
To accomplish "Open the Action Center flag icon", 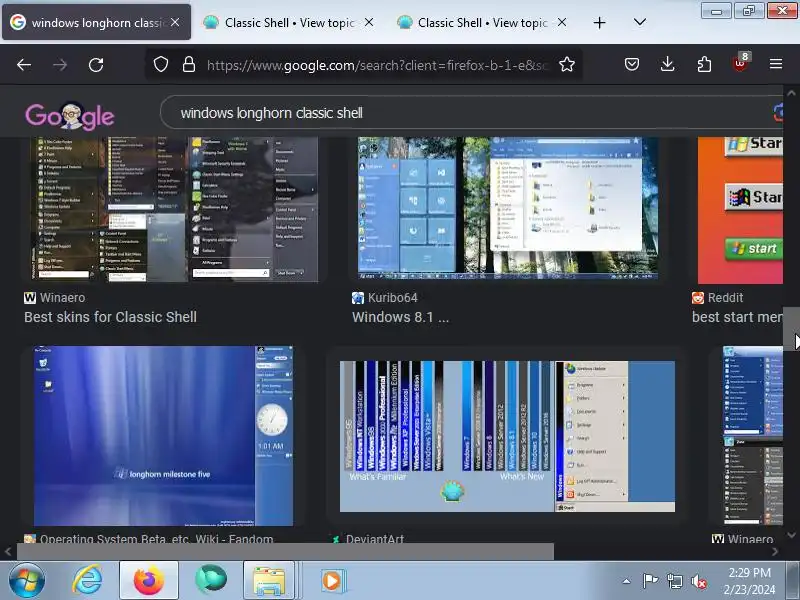I will click(650, 581).
